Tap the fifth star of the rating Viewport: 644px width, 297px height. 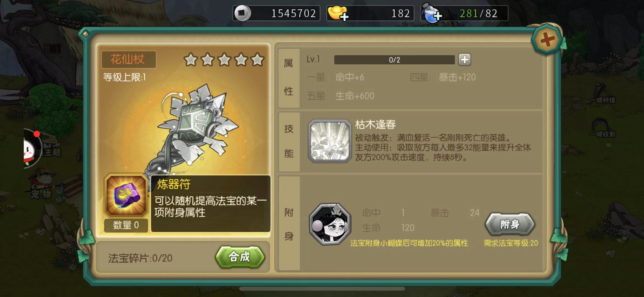(258, 59)
